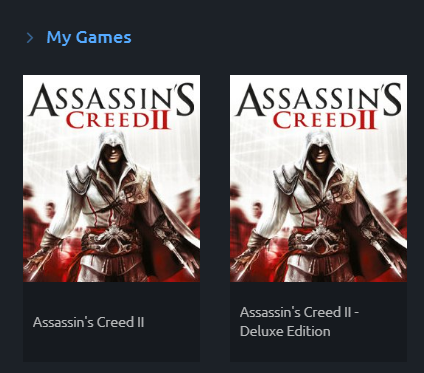
Task: Click the "Assassin's Creed II" game title text
Action: point(89,322)
